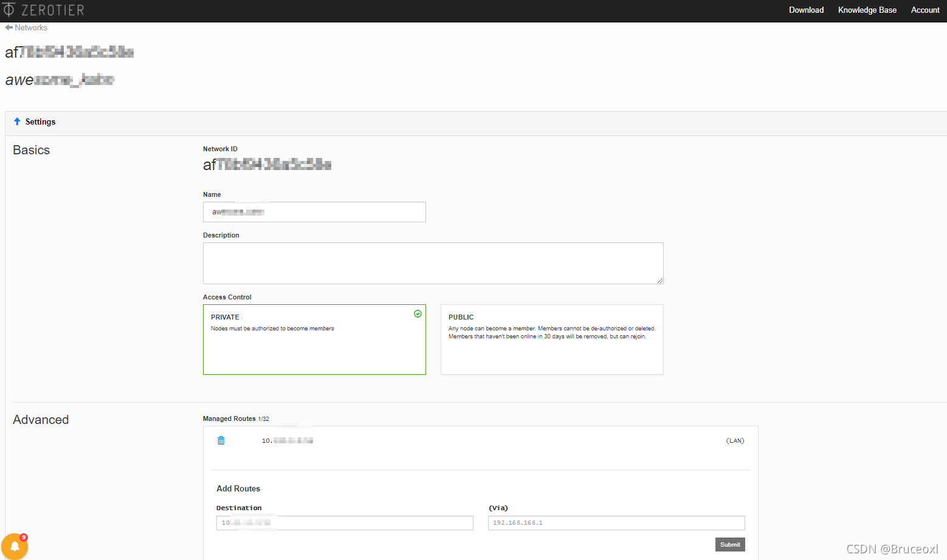This screenshot has height=560, width=947.
Task: Click the italic network name heading
Action: pyautogui.click(x=60, y=80)
